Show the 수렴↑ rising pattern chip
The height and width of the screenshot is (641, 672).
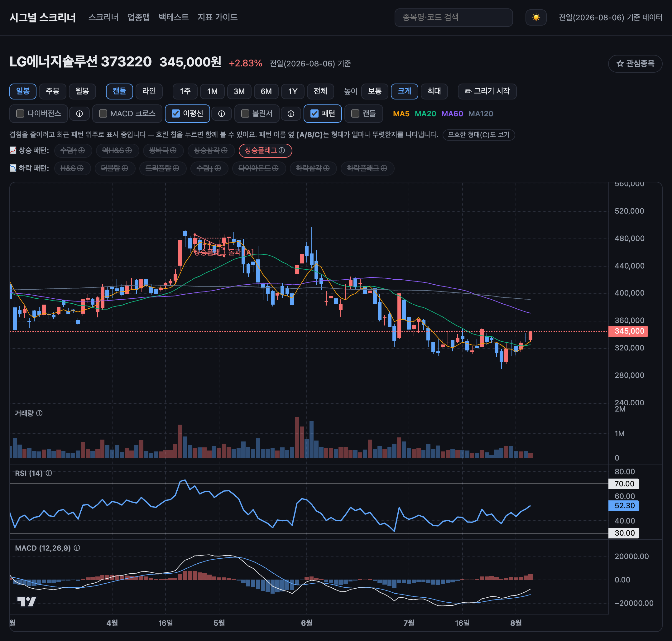[x=73, y=151]
